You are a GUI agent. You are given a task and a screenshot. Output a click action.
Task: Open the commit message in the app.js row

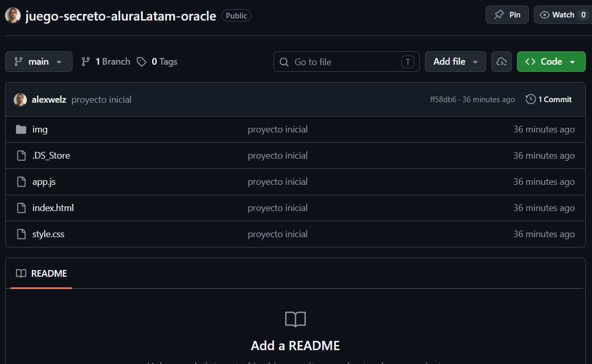click(x=277, y=182)
